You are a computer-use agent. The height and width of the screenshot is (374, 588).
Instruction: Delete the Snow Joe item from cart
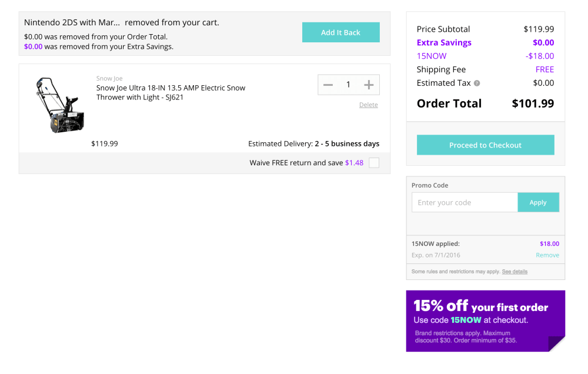[369, 105]
